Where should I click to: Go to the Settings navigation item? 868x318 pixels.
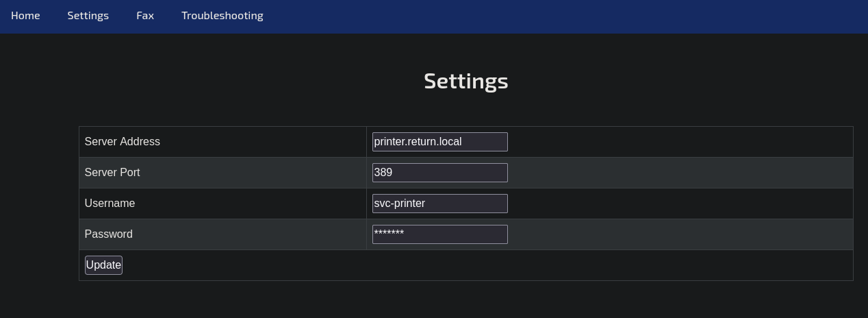pos(88,15)
